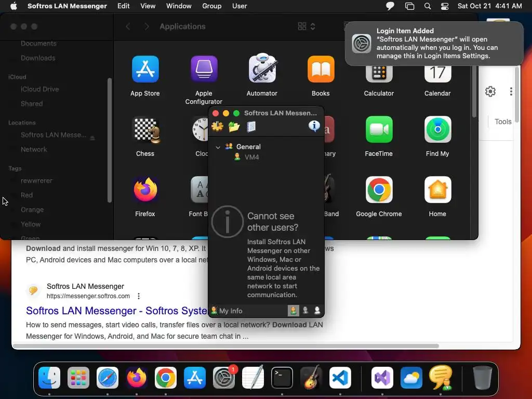
Task: Open Google Chrome in Applications folder
Action: click(x=379, y=190)
